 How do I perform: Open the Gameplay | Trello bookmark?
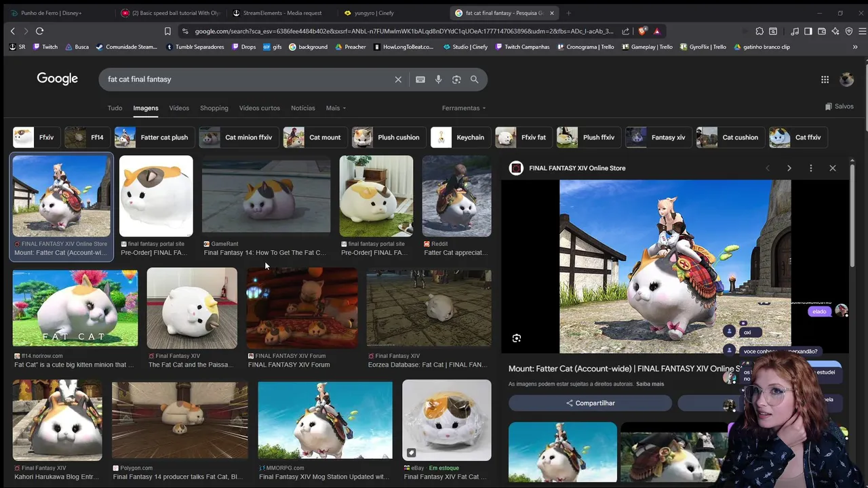647,47
